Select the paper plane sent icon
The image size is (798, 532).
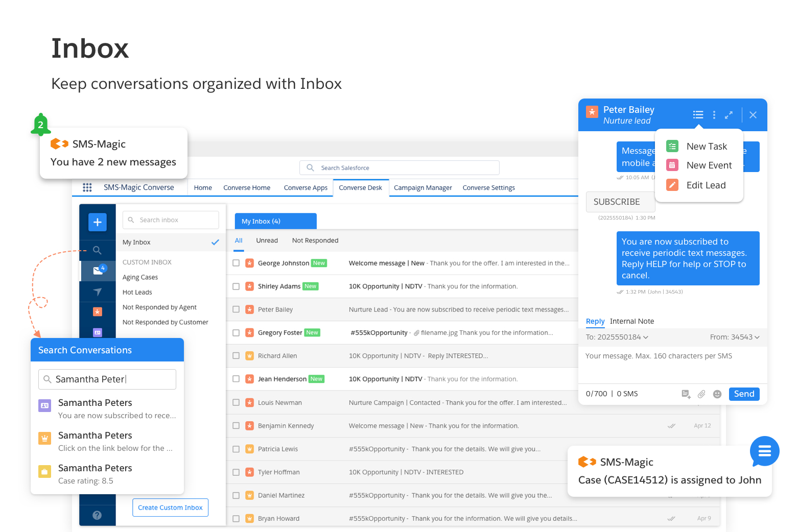pos(97,292)
